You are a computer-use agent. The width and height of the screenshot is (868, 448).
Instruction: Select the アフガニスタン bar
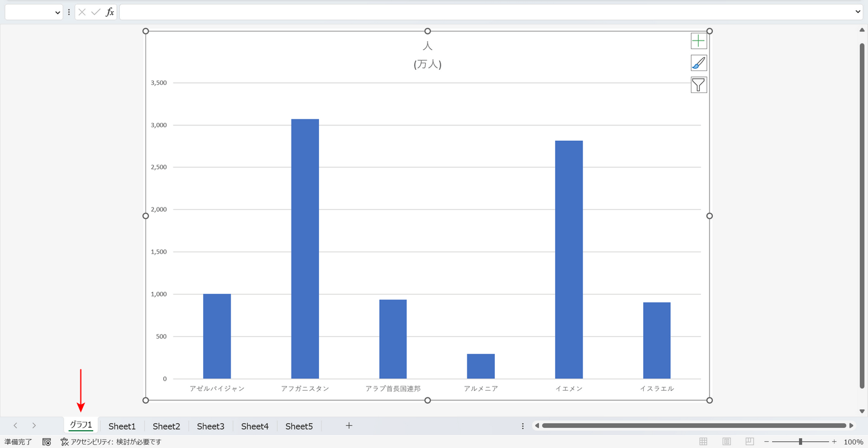tap(305, 249)
